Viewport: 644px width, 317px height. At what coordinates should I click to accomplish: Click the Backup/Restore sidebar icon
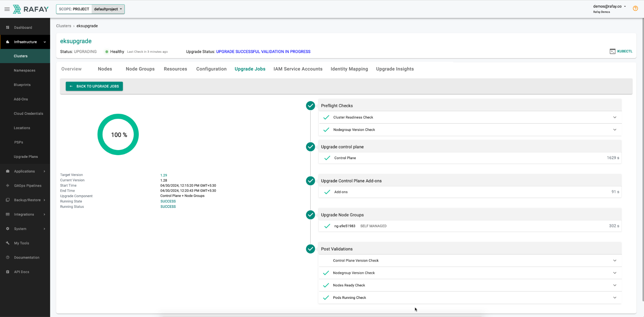[8, 200]
